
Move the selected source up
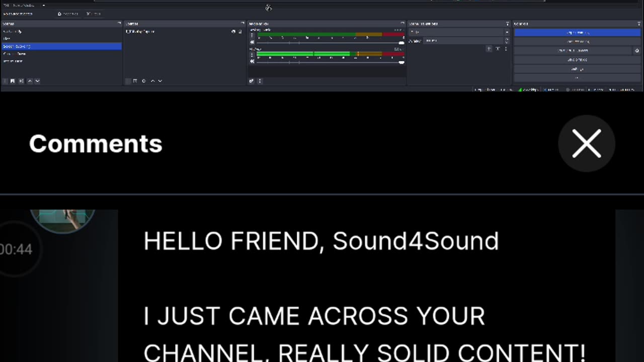click(153, 81)
